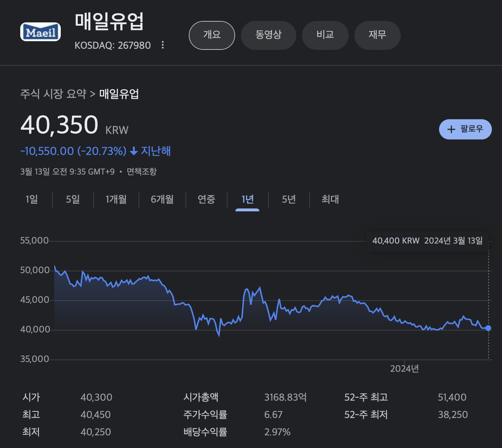Show the 1일 chart range

(32, 199)
